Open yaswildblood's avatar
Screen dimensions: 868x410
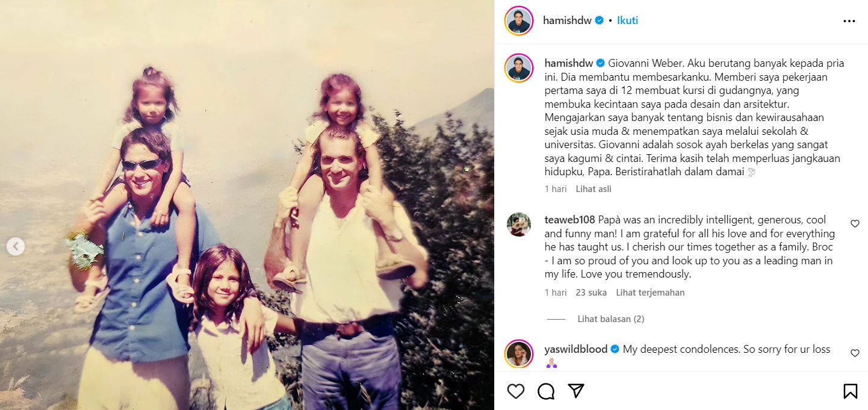click(x=518, y=353)
